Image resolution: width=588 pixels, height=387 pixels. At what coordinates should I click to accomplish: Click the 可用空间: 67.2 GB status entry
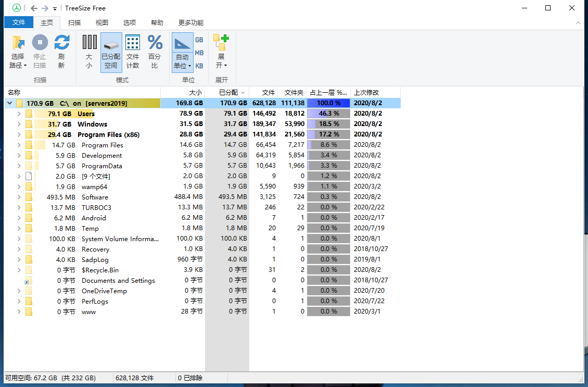tap(50, 378)
